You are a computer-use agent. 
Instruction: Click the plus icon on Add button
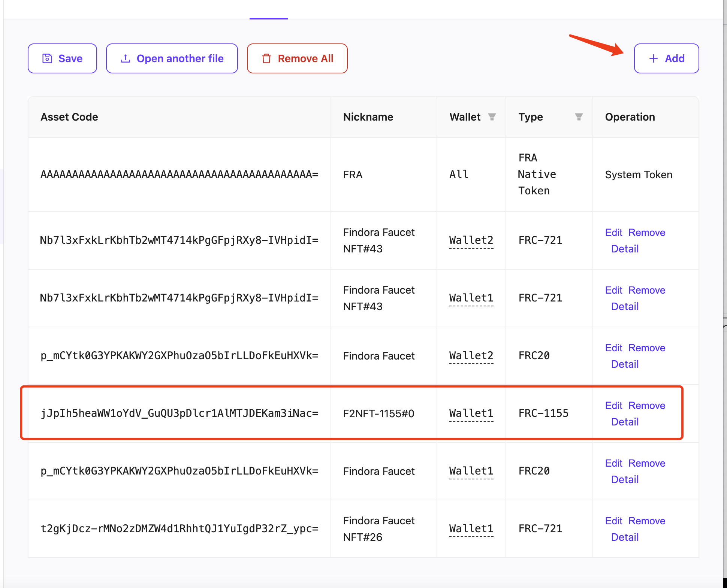click(653, 58)
